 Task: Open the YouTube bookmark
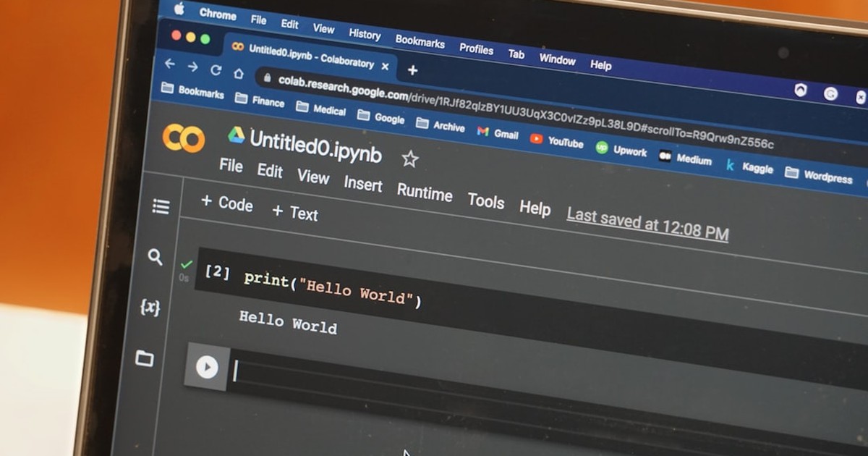point(556,141)
